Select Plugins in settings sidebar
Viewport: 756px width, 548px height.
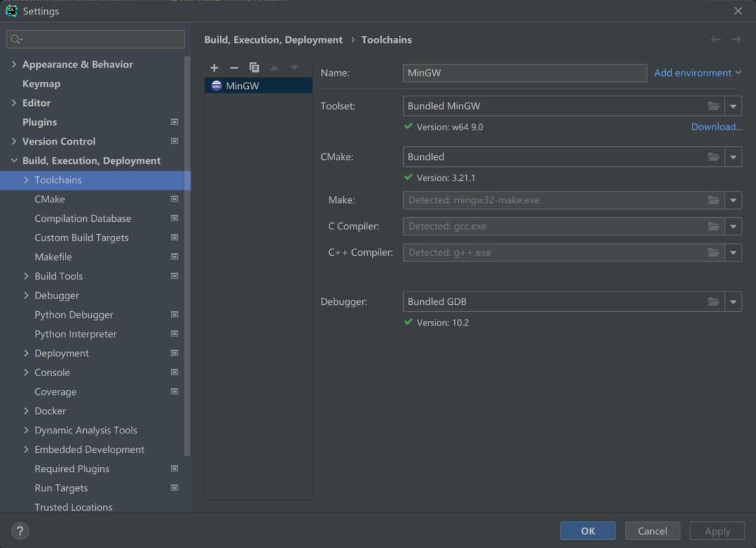point(40,122)
